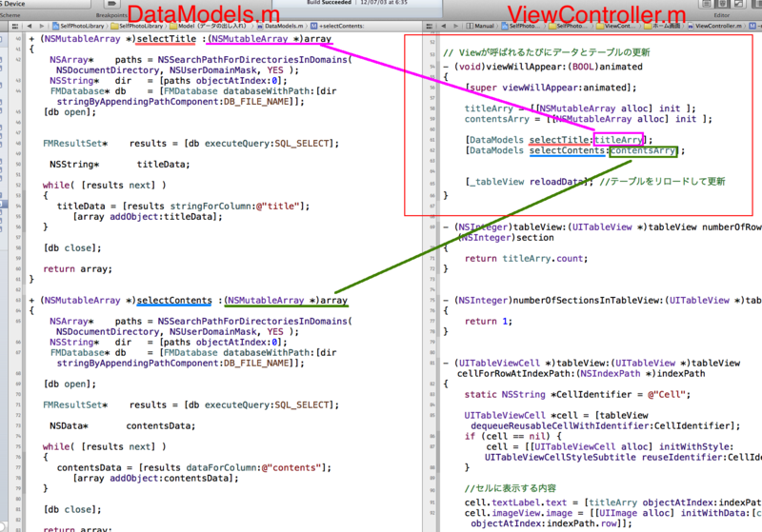Click selectTitle method name in DataModels.m

pyautogui.click(x=167, y=39)
